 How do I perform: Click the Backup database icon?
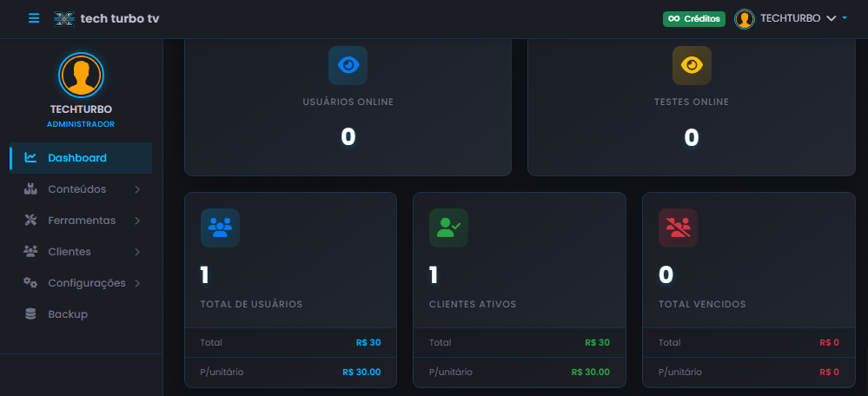pyautogui.click(x=30, y=314)
